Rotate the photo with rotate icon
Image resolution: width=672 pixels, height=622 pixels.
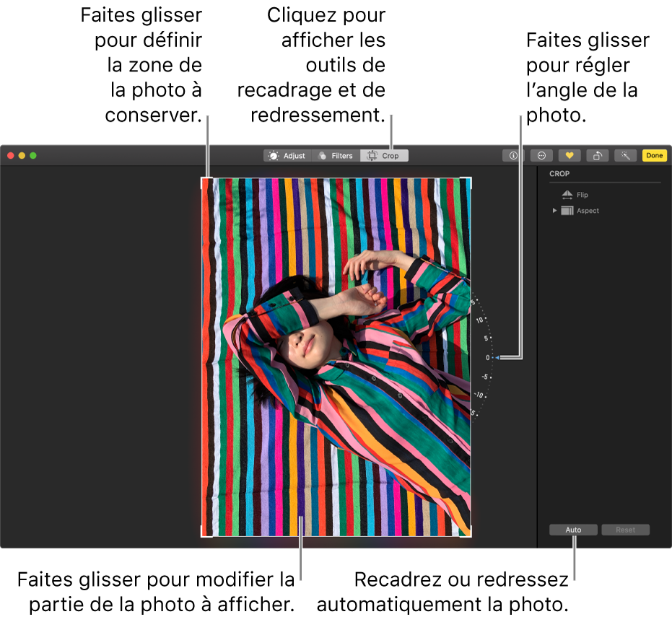point(598,156)
